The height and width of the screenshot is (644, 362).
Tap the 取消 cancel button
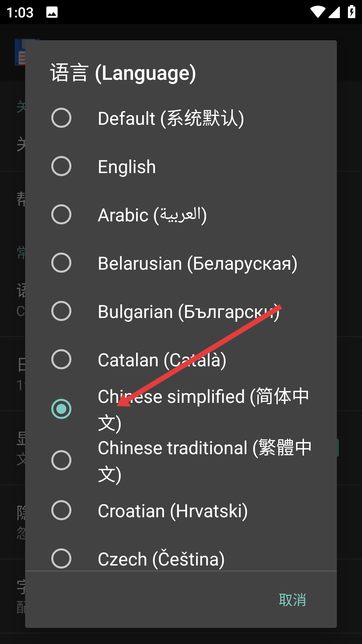[292, 600]
